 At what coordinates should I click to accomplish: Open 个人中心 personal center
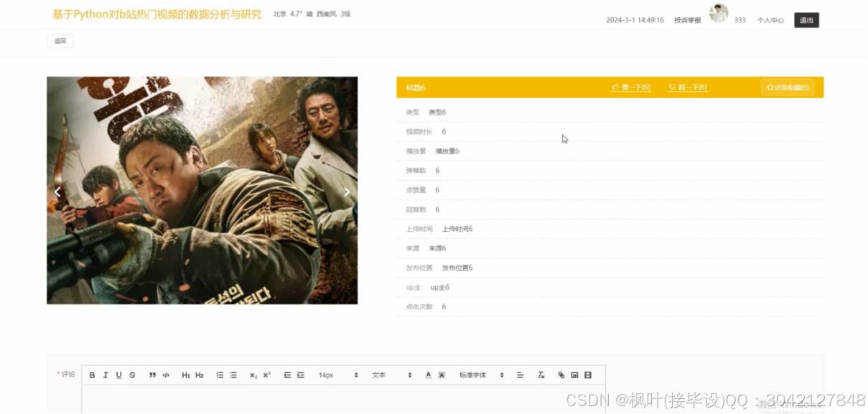[770, 20]
